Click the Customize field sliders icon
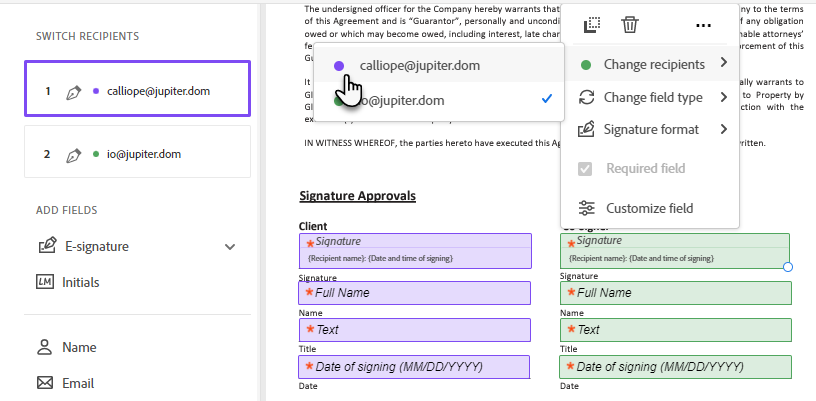The height and width of the screenshot is (401, 816). (586, 208)
